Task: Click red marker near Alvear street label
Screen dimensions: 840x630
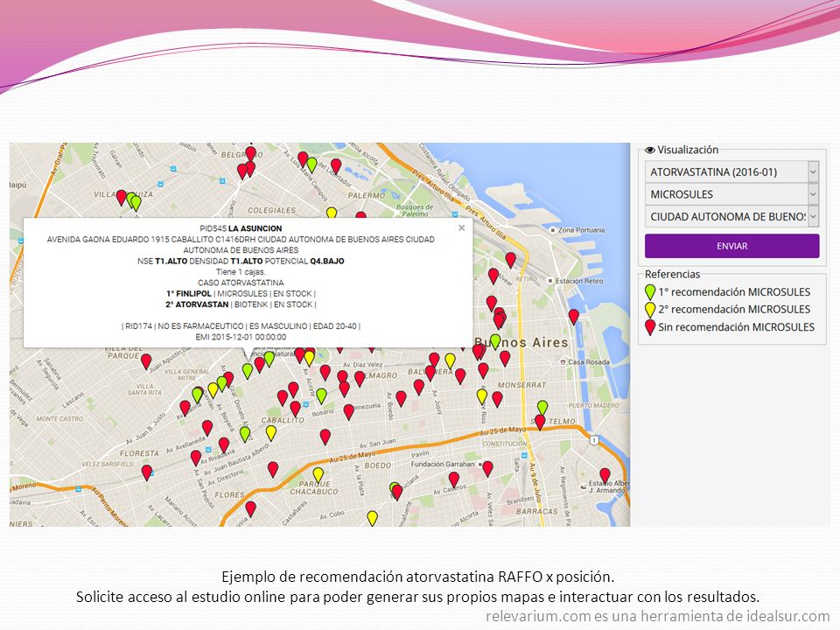Action: pos(493,276)
